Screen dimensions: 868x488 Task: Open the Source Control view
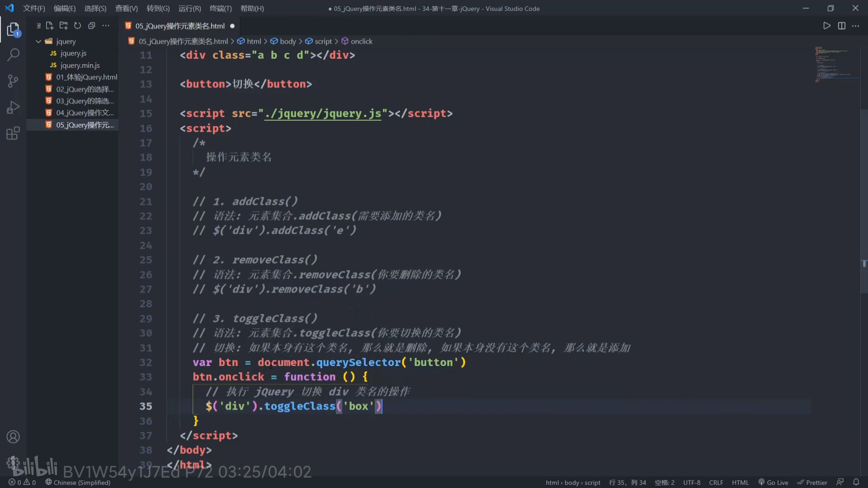pos(13,81)
